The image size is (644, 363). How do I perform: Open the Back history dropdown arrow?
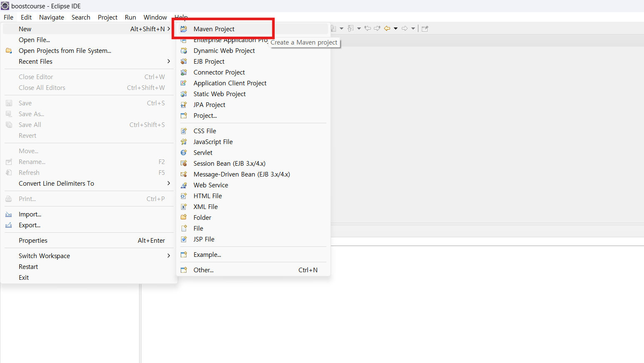395,28
